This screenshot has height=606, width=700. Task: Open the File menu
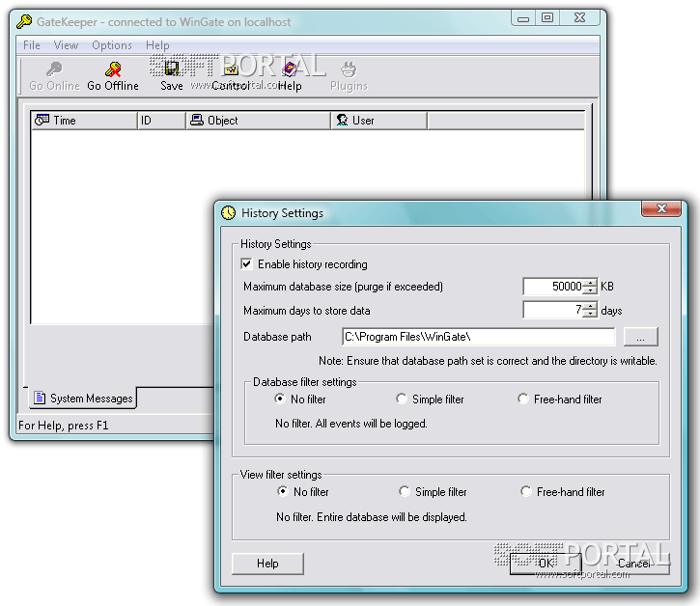pos(32,45)
